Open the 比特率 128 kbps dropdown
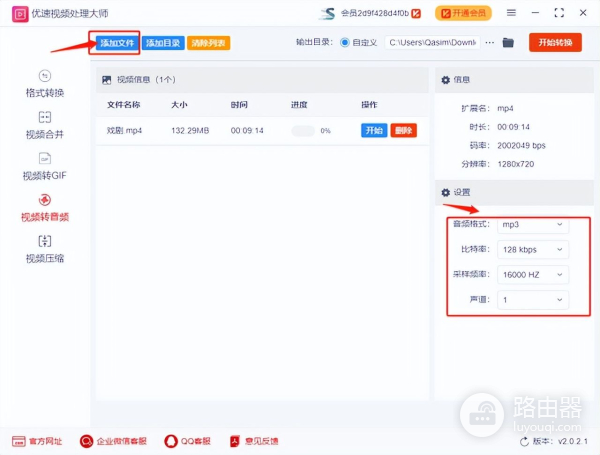600x455 pixels. 533,250
